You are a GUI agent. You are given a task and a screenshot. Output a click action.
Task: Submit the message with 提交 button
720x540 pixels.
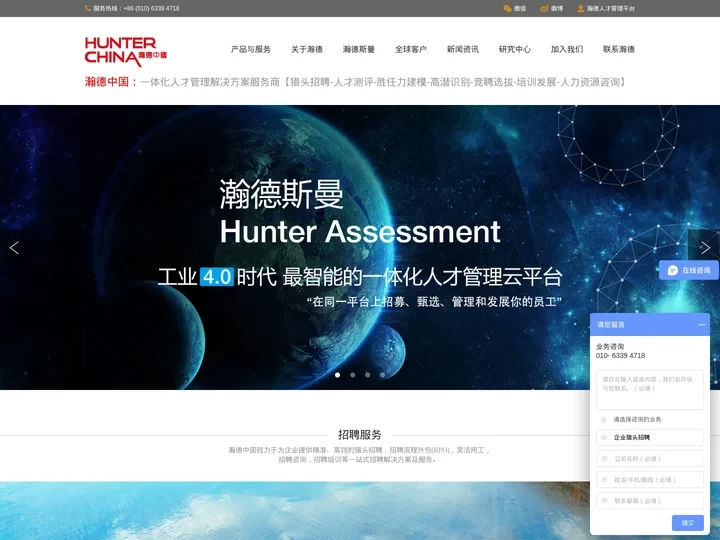tap(687, 523)
